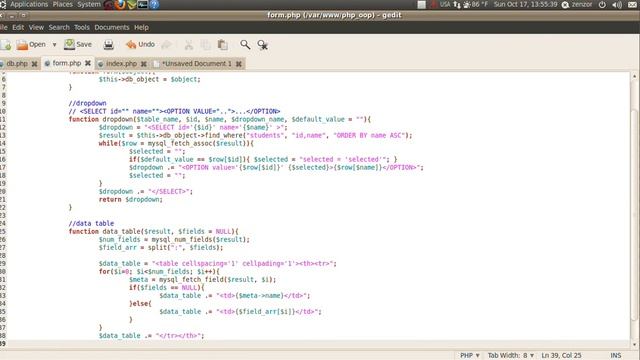Click on the '//data table' comment line
Screen dimensions: 640x360
tap(91, 223)
